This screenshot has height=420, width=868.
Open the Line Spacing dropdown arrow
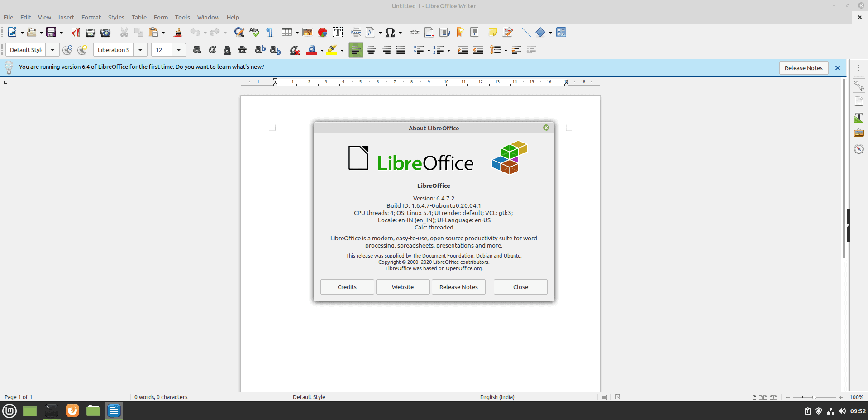coord(506,50)
